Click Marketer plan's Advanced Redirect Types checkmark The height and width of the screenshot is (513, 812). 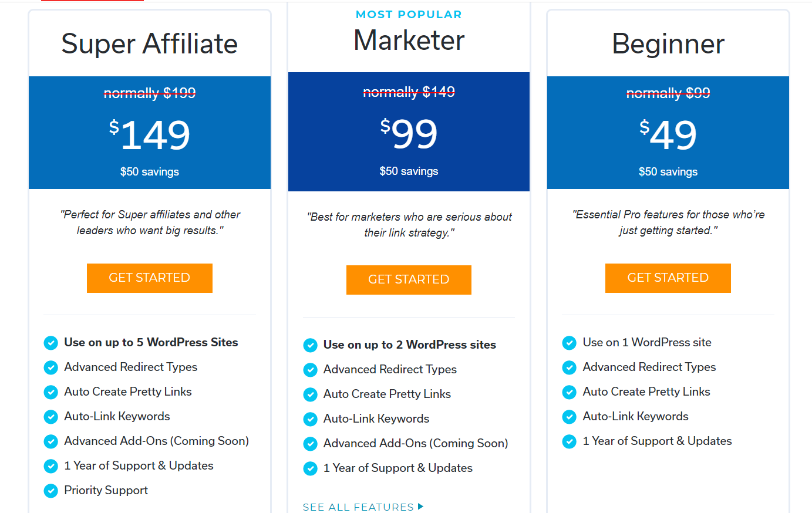tap(310, 370)
